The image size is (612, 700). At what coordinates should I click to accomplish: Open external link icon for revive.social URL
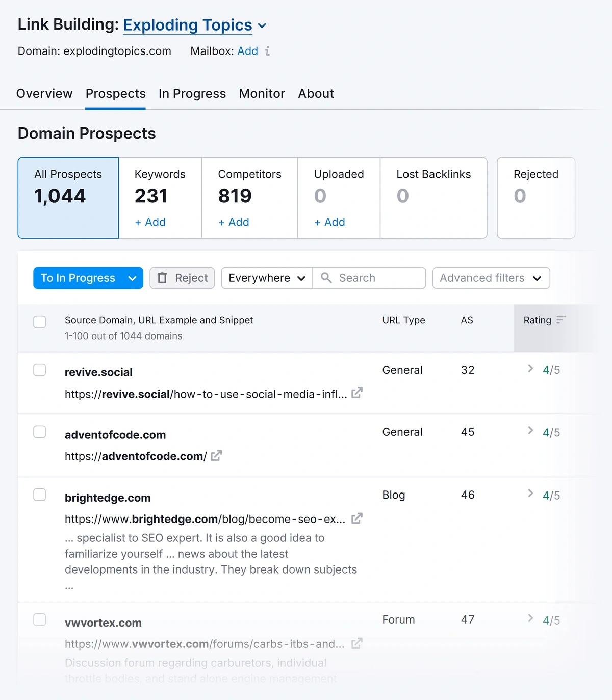(x=357, y=393)
